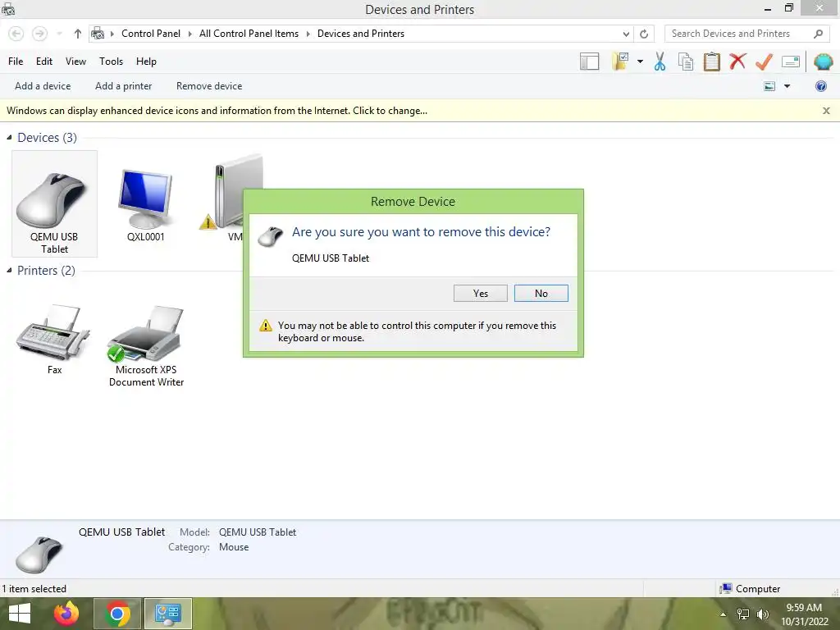Image resolution: width=840 pixels, height=630 pixels.
Task: Click Control Panel in address breadcrumb
Action: (151, 33)
